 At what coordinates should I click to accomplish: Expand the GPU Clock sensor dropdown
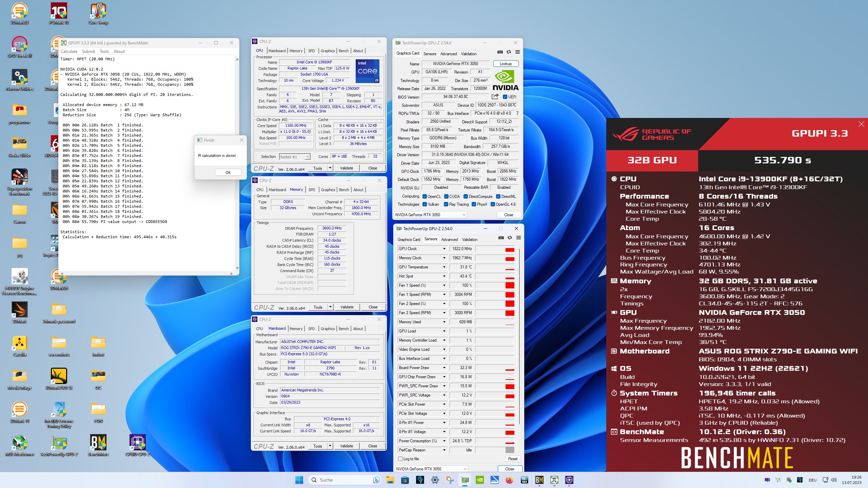coord(444,249)
